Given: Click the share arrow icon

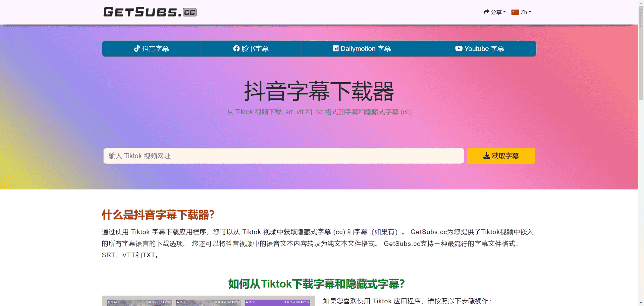Looking at the screenshot, I should point(486,12).
